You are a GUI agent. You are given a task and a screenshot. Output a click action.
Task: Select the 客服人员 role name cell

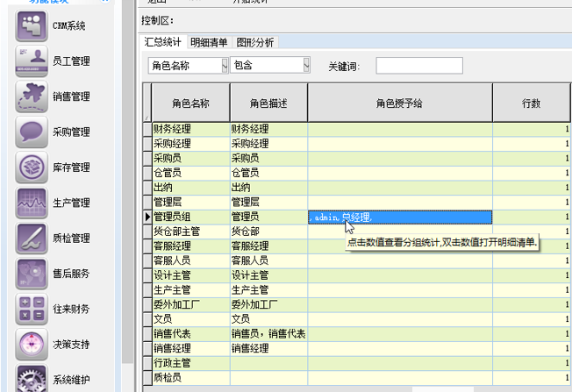coord(191,260)
